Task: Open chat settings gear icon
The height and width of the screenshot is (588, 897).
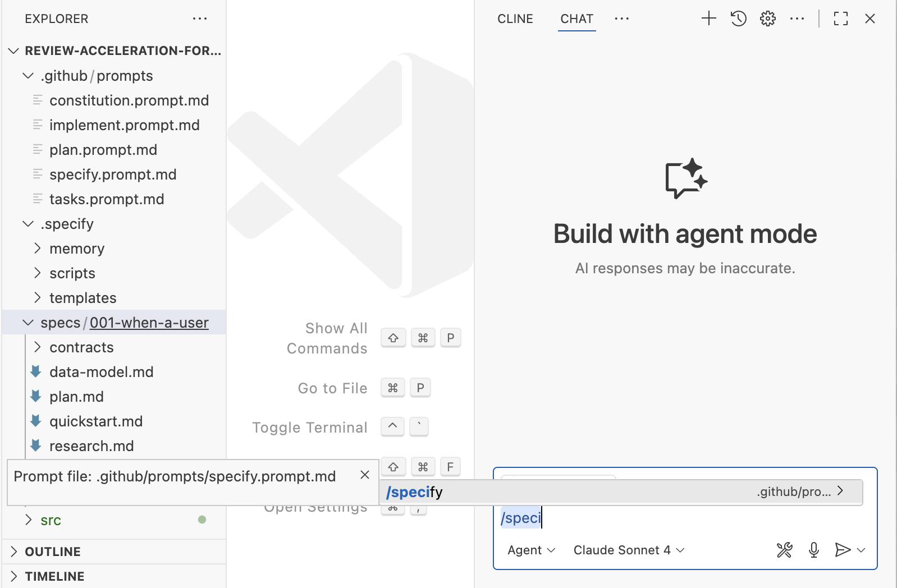Action: click(x=767, y=19)
